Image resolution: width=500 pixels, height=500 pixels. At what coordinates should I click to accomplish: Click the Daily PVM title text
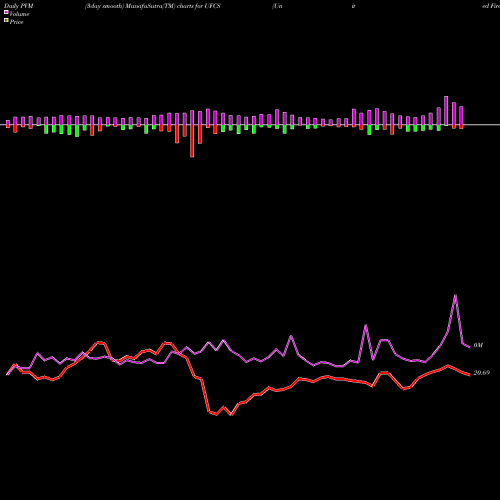19,6
